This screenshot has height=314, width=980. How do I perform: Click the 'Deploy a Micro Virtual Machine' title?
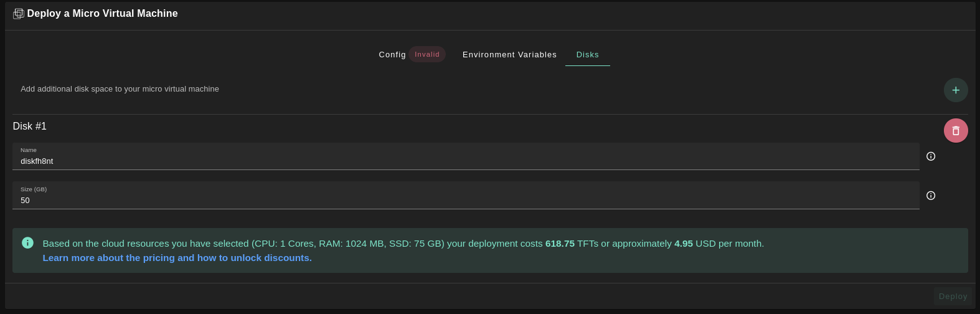tap(102, 14)
